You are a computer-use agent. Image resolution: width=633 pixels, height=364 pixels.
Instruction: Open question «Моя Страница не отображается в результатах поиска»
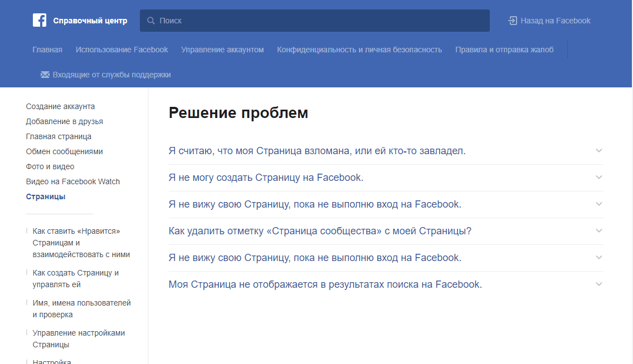pos(325,284)
